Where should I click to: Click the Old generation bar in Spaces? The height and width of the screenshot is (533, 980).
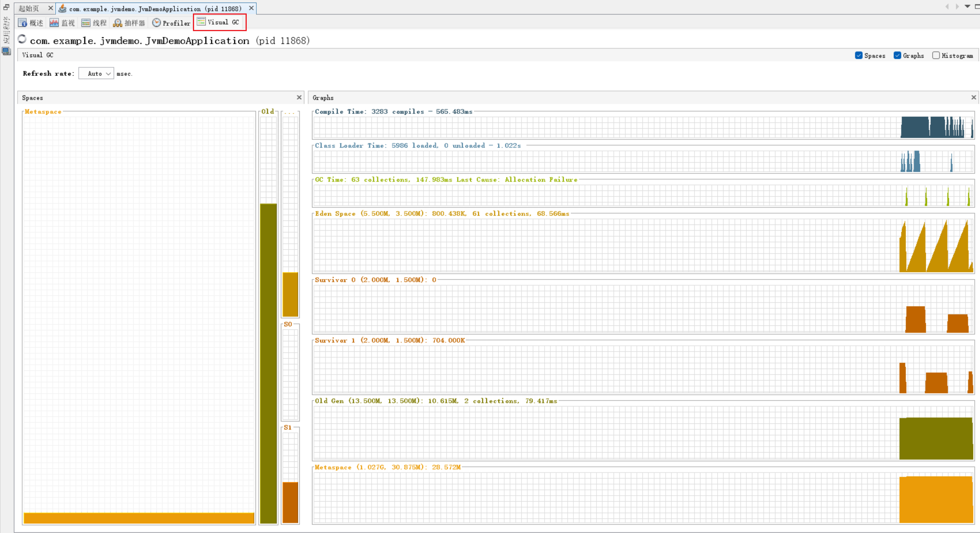[x=268, y=364]
